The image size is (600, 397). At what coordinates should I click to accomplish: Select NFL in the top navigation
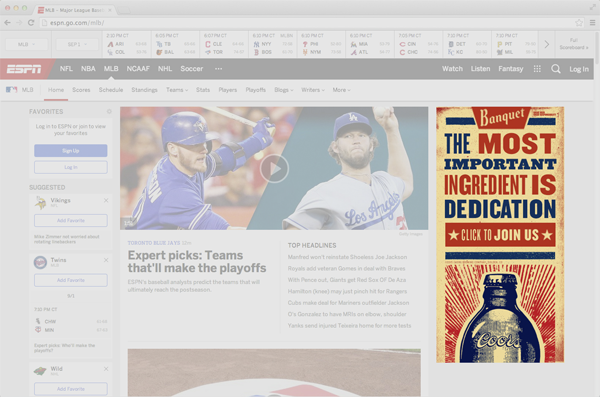(66, 69)
